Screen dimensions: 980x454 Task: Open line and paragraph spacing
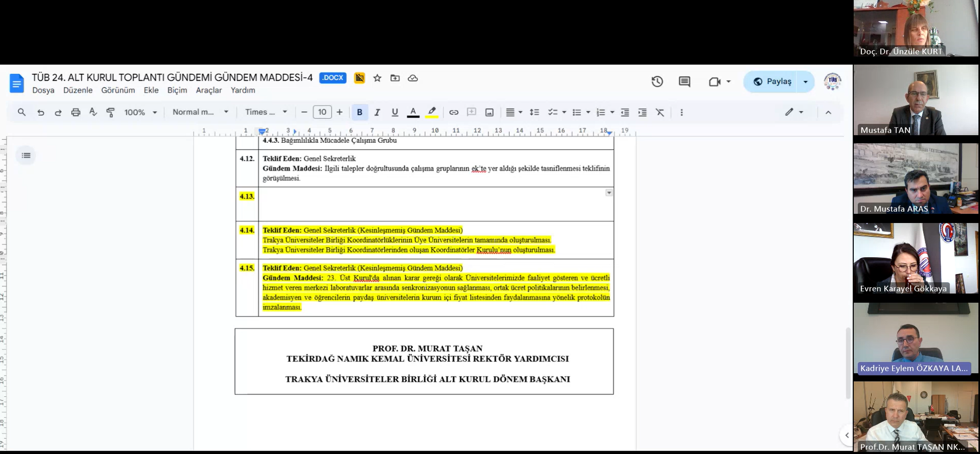[x=534, y=112]
